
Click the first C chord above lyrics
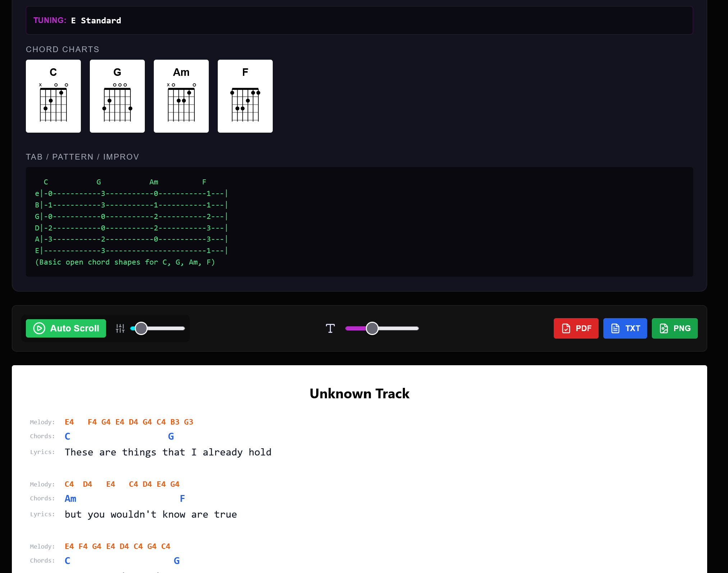click(x=67, y=436)
